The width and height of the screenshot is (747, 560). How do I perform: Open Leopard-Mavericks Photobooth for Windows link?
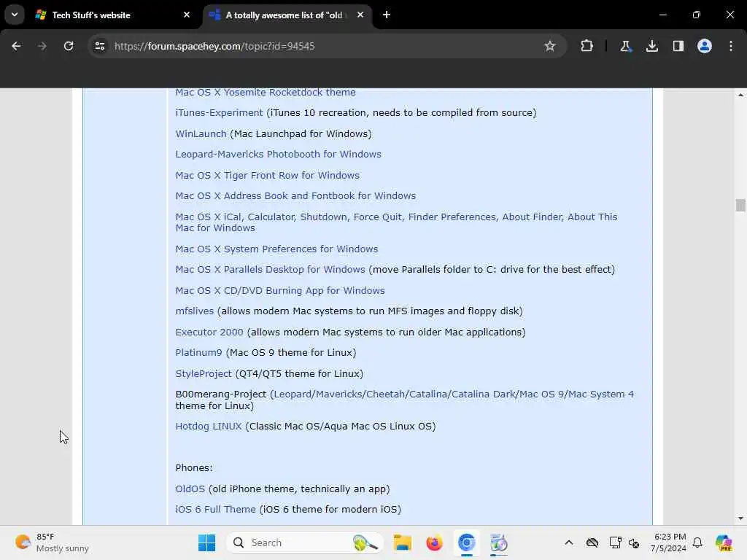pos(278,155)
